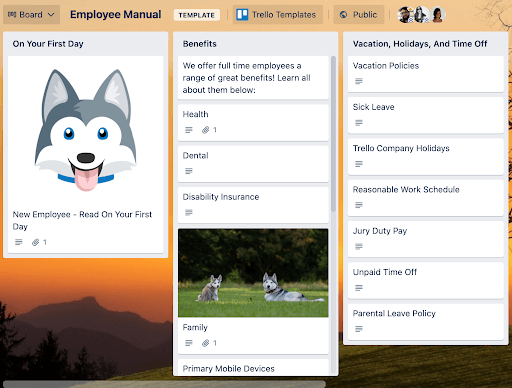512x388 pixels.
Task: Open the Family card title
Action: click(x=195, y=327)
